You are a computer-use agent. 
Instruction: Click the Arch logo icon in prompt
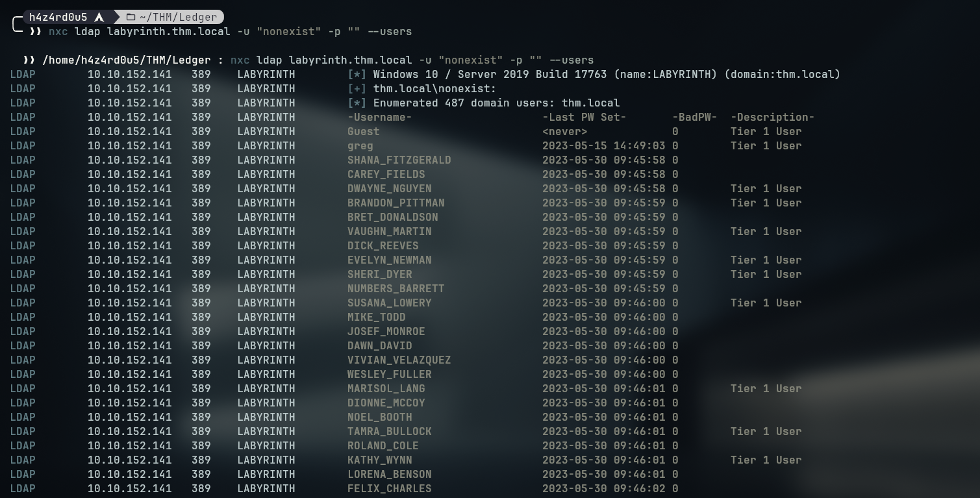coord(99,17)
